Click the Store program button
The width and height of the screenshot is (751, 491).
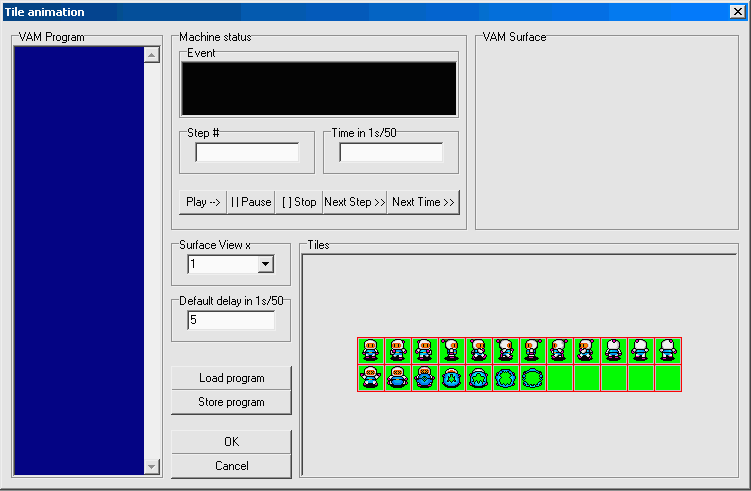click(231, 402)
